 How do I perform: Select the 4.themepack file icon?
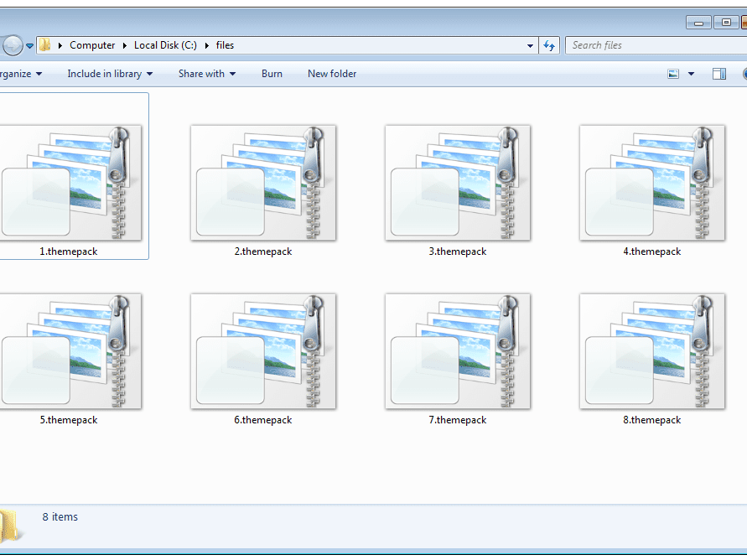(x=651, y=183)
